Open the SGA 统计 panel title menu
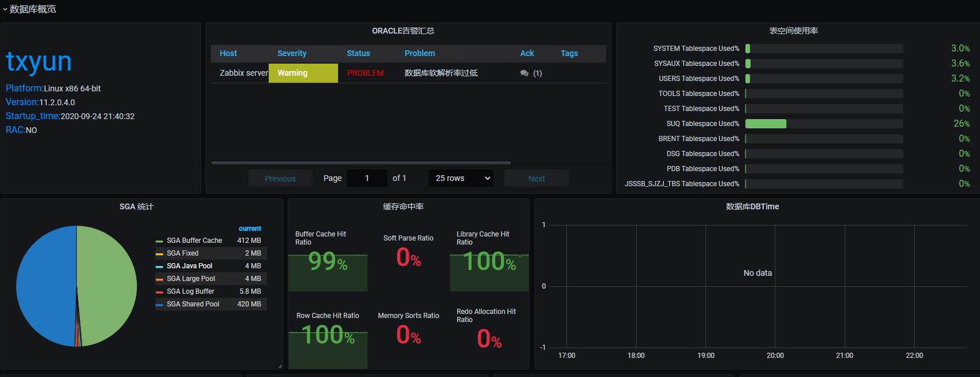980x377 pixels. tap(136, 206)
